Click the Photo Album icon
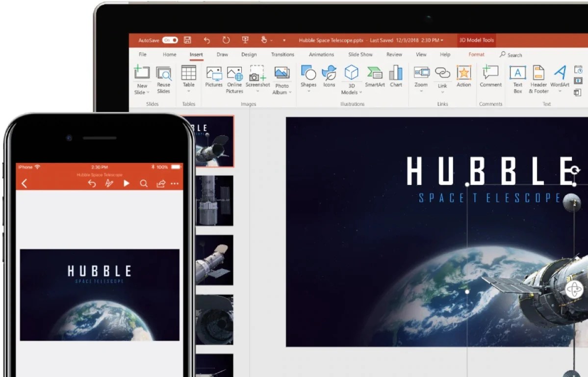This screenshot has width=588, height=377. (282, 73)
